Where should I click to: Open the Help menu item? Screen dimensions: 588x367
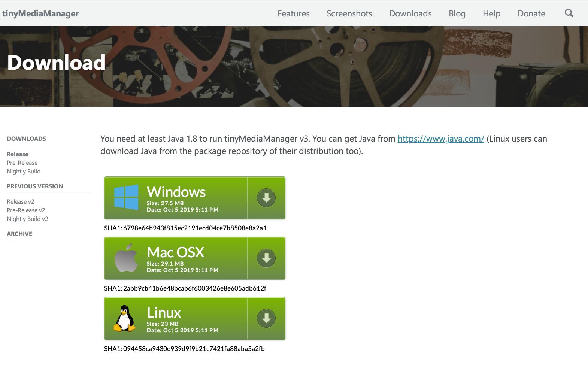(x=491, y=14)
